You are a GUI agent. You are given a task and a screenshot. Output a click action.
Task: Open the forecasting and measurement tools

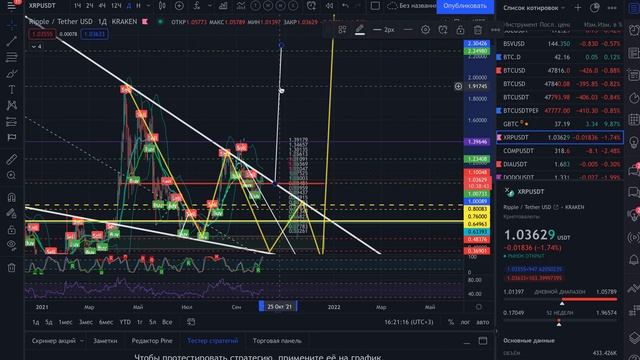tap(11, 122)
